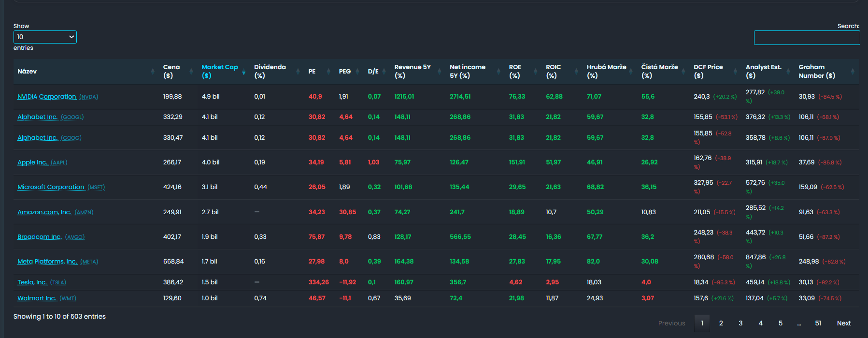Select Meta gross margin 82,0
868x338 pixels.
(593, 262)
